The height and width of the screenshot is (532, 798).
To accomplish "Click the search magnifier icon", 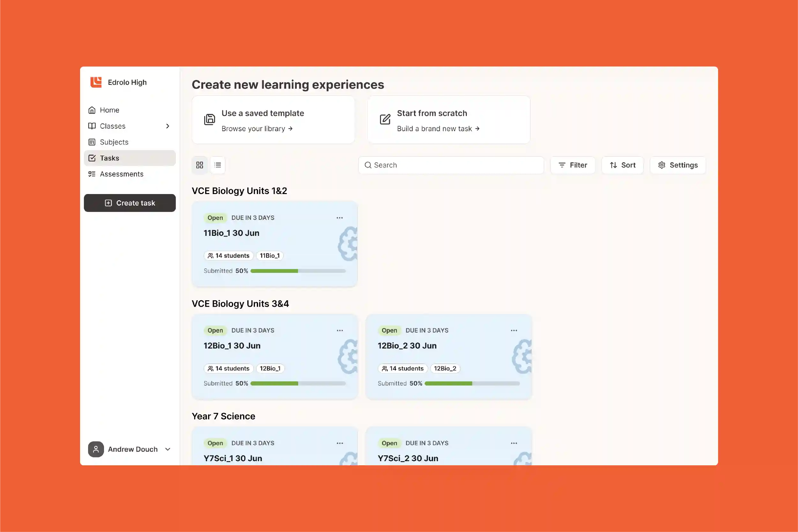I will 368,165.
